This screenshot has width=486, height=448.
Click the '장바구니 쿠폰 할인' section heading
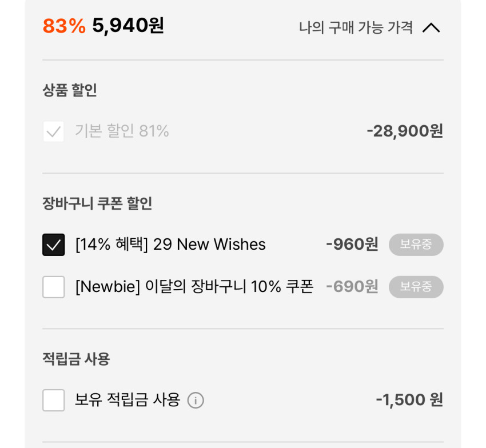97,203
